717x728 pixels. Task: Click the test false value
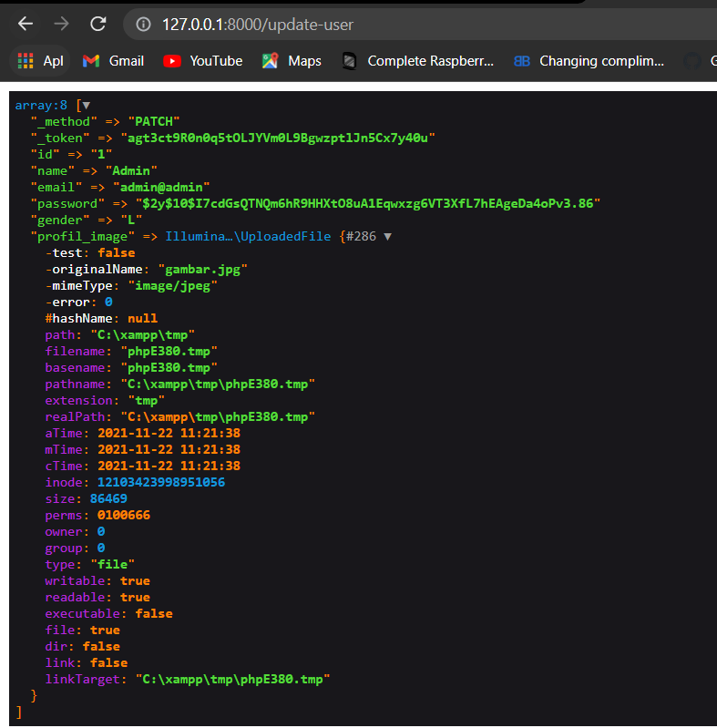click(x=116, y=252)
